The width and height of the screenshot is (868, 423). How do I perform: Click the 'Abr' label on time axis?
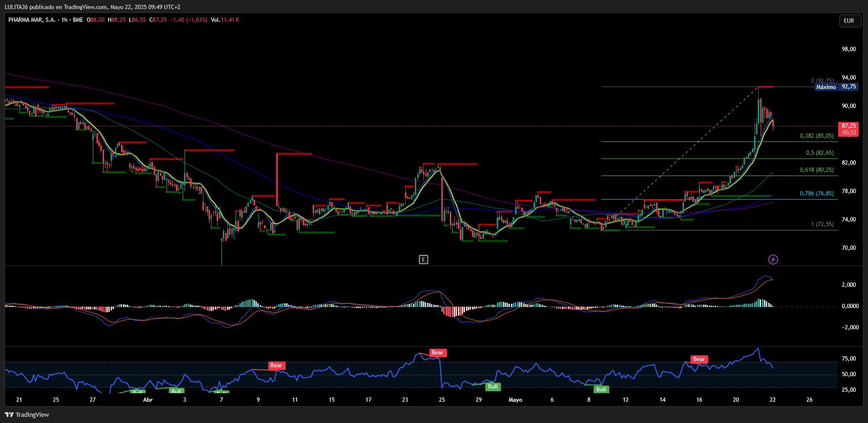point(148,400)
